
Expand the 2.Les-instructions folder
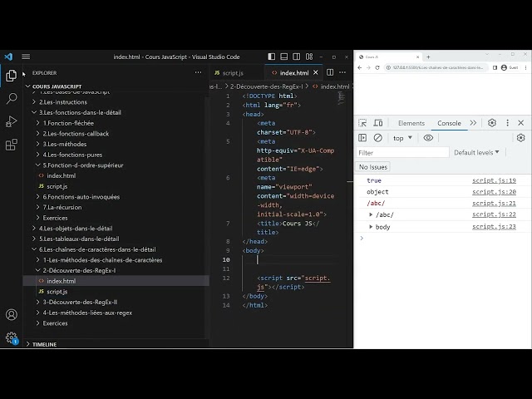coord(63,102)
